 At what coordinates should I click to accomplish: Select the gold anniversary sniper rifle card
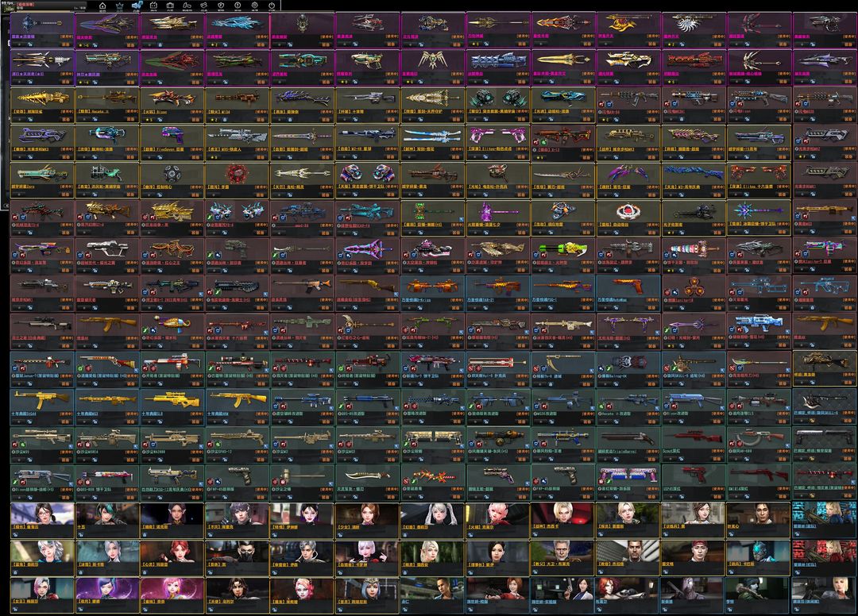(172, 406)
